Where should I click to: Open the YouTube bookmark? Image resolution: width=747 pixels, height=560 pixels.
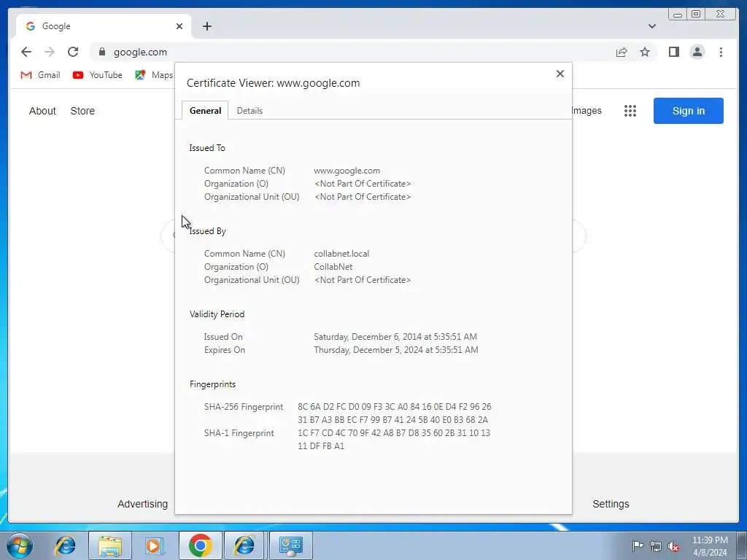[98, 75]
